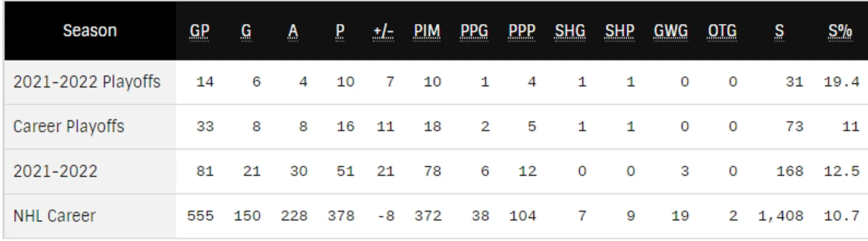Click the A assists column header
Viewport: 868px width, 241px height.
(x=293, y=31)
